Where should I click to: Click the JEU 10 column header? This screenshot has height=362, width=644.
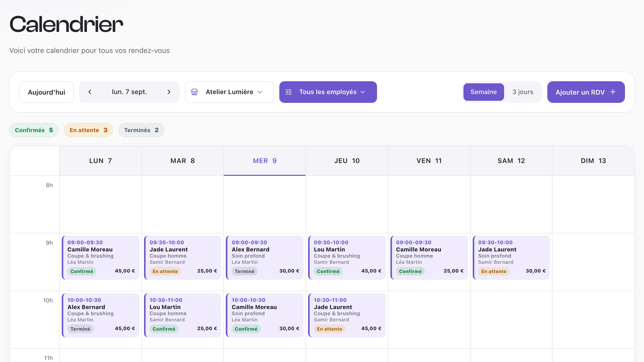[347, 161]
